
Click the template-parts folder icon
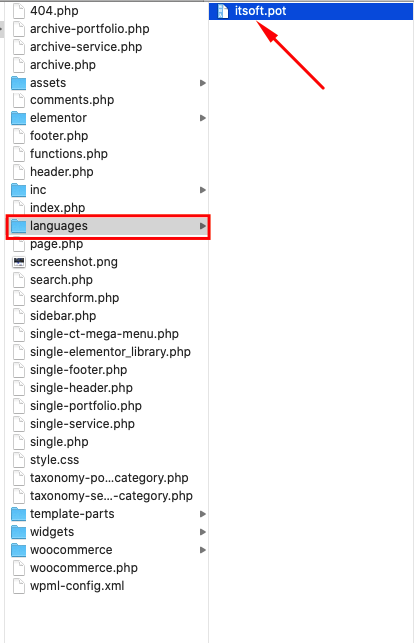(18, 514)
